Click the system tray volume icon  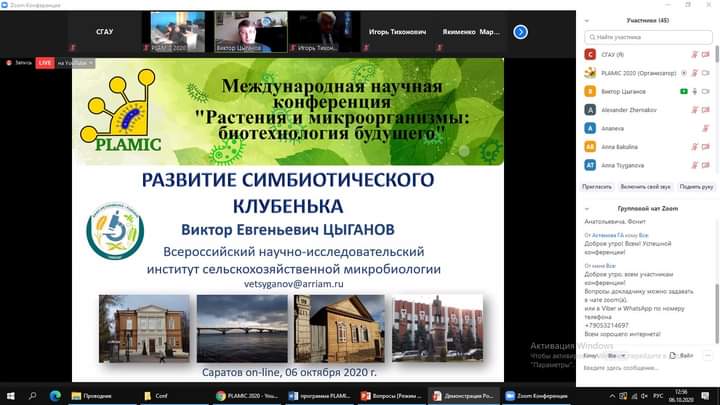coord(645,396)
